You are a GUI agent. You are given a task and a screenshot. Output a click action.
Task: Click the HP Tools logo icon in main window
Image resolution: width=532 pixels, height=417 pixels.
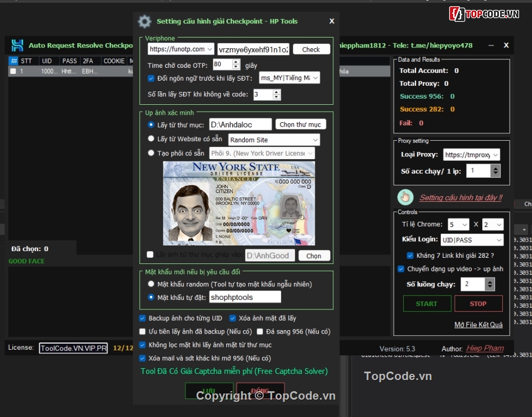click(17, 45)
